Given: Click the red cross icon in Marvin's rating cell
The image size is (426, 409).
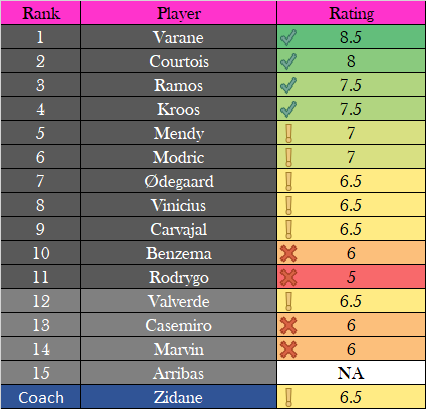Looking at the screenshot, I should 288,349.
